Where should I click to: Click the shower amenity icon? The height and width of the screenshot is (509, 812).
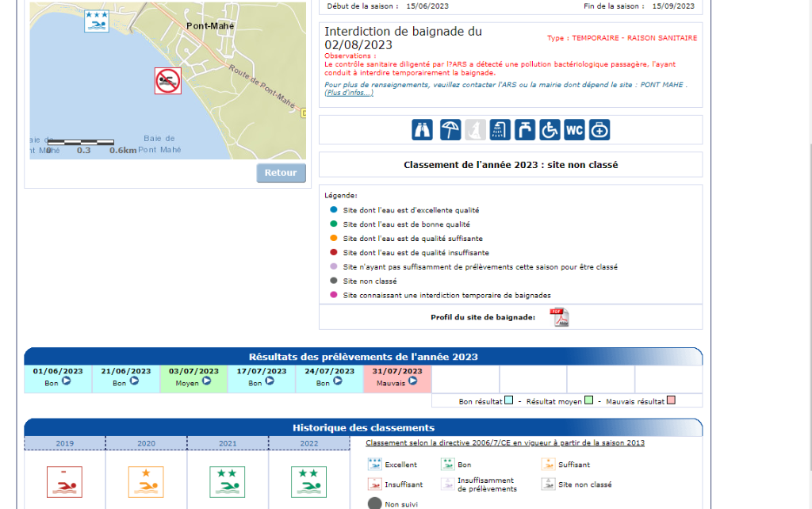(500, 130)
